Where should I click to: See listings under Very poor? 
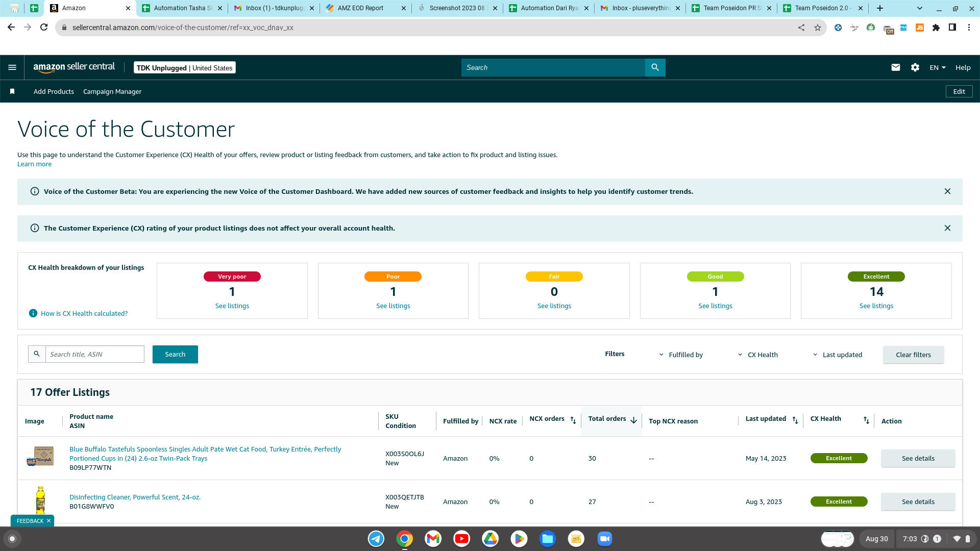[x=232, y=306]
